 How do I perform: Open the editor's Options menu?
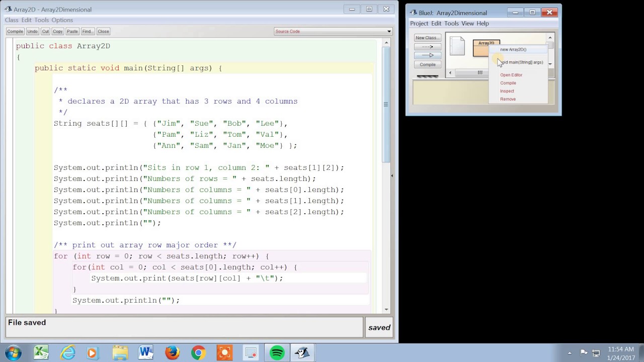[x=62, y=20]
